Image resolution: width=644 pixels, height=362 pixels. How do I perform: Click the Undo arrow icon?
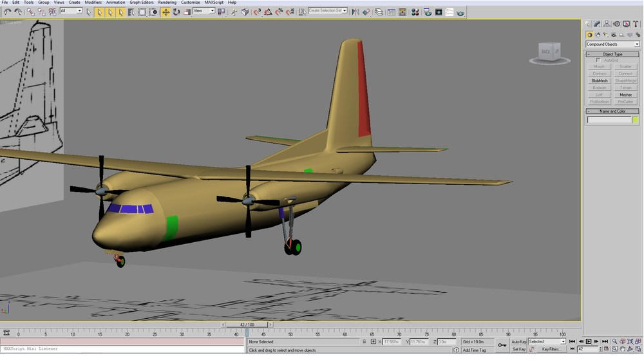click(x=7, y=12)
